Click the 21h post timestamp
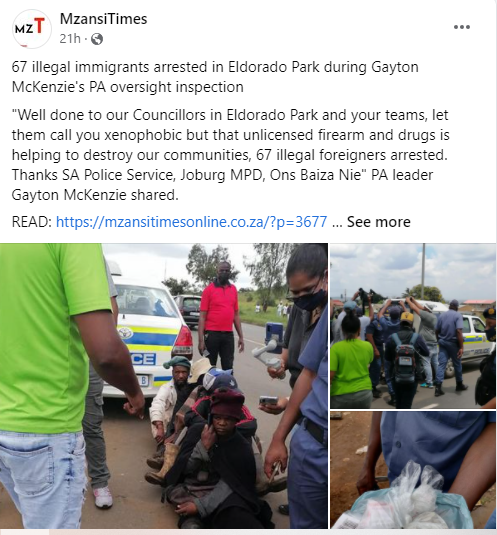Screen dimensions: 497x535 [70, 39]
